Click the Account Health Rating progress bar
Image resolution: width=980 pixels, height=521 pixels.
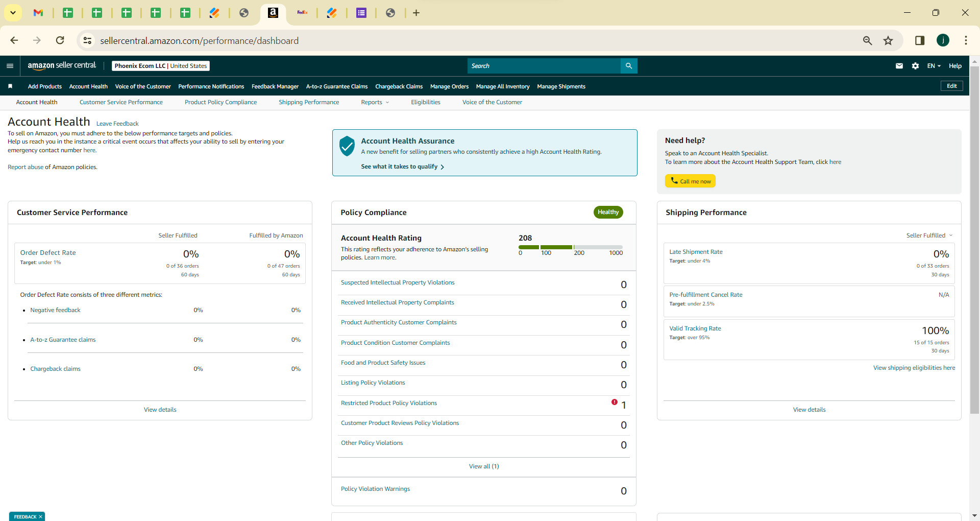pos(571,247)
